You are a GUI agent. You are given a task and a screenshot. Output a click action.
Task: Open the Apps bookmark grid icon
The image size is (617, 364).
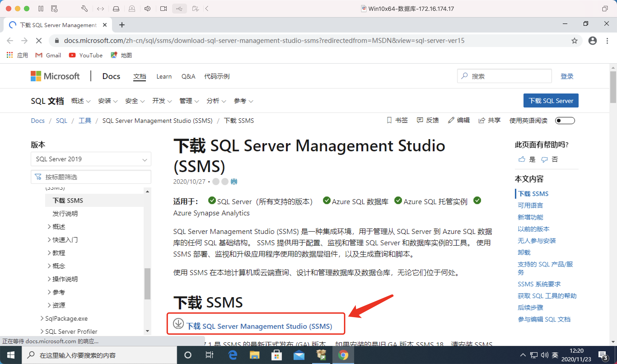coord(9,55)
